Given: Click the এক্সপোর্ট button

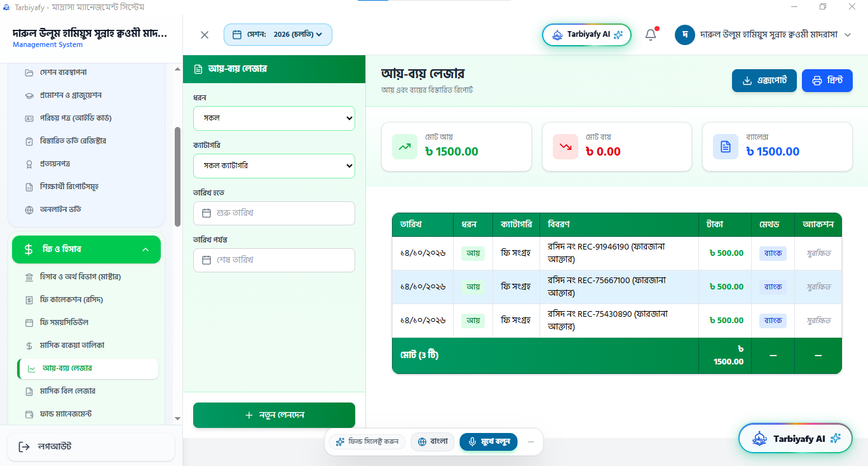Looking at the screenshot, I should point(764,81).
